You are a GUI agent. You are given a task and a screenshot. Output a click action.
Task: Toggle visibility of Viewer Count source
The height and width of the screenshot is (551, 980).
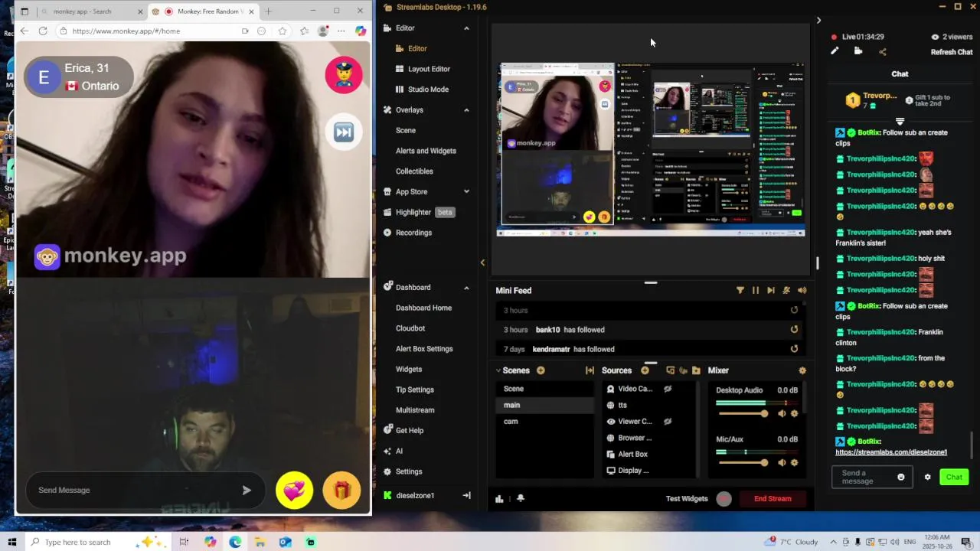tap(668, 422)
